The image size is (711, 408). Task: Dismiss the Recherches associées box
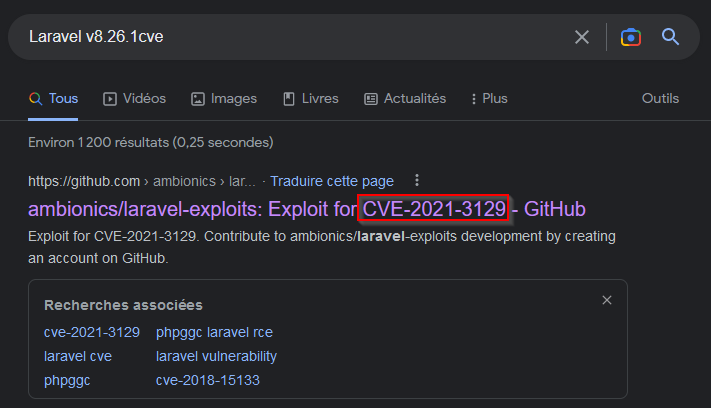tap(607, 300)
